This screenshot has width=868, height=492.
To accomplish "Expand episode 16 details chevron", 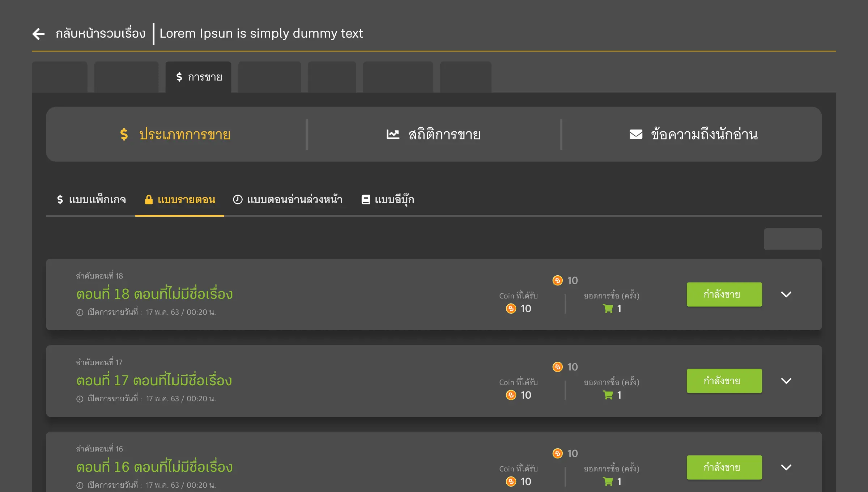I will [786, 467].
